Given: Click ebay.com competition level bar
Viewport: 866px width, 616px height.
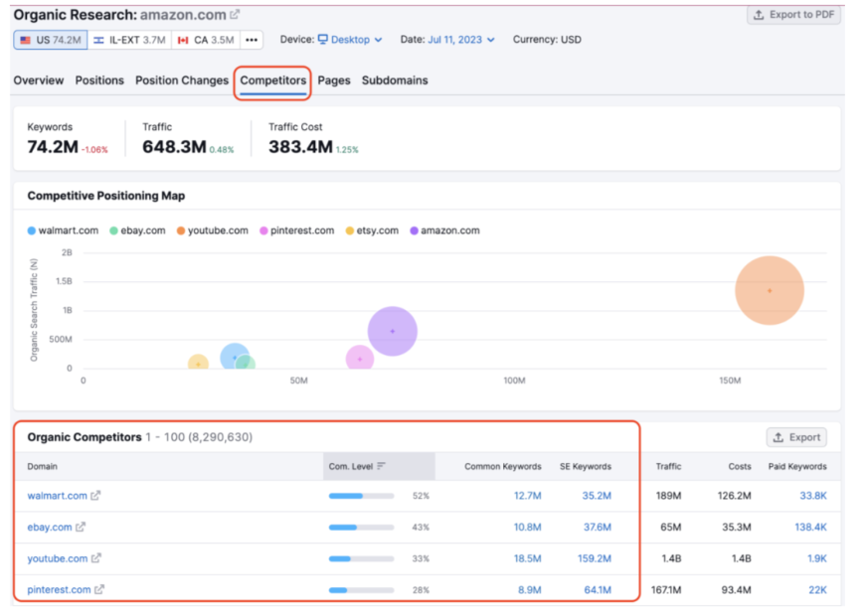Looking at the screenshot, I should pyautogui.click(x=361, y=528).
